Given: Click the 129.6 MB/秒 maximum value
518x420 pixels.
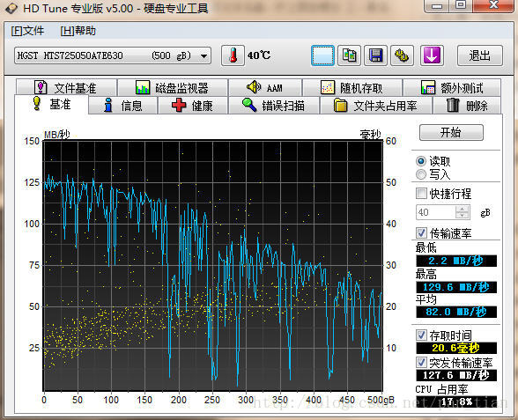Looking at the screenshot, I should pos(456,287).
